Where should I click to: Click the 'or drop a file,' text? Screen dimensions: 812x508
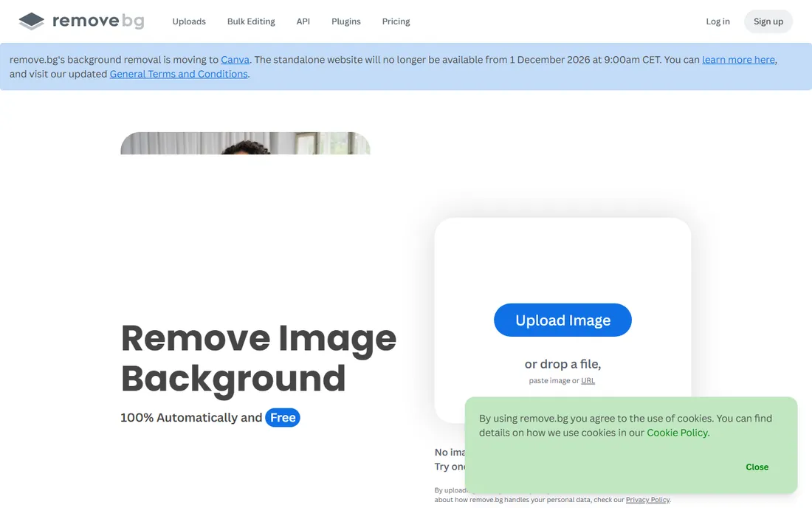[x=563, y=364]
